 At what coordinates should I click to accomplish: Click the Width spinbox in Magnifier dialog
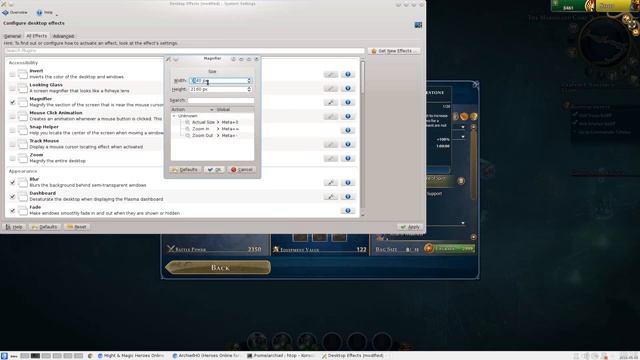coord(220,81)
